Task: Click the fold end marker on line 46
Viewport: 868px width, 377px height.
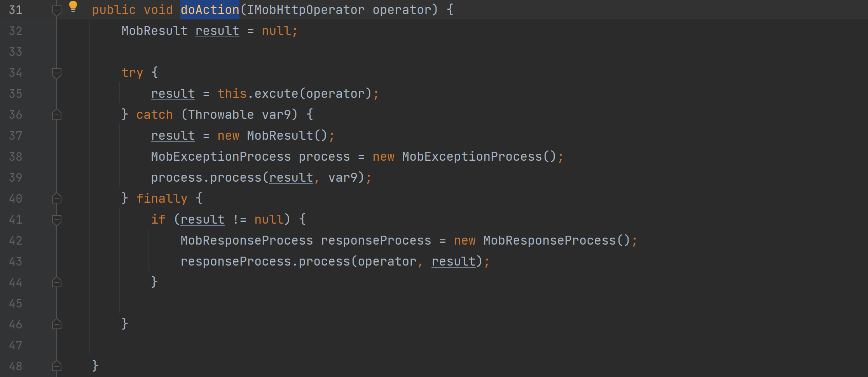Action: point(57,324)
